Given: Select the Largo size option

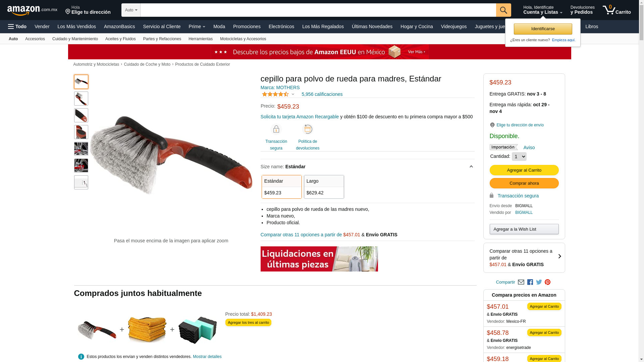Looking at the screenshot, I should pos(324,187).
